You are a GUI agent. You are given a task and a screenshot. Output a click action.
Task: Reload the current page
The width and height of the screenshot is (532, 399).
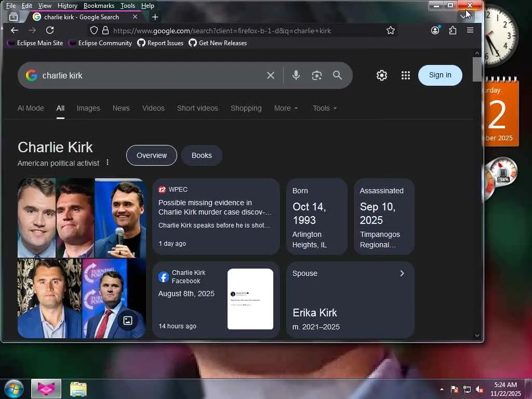[x=50, y=31]
